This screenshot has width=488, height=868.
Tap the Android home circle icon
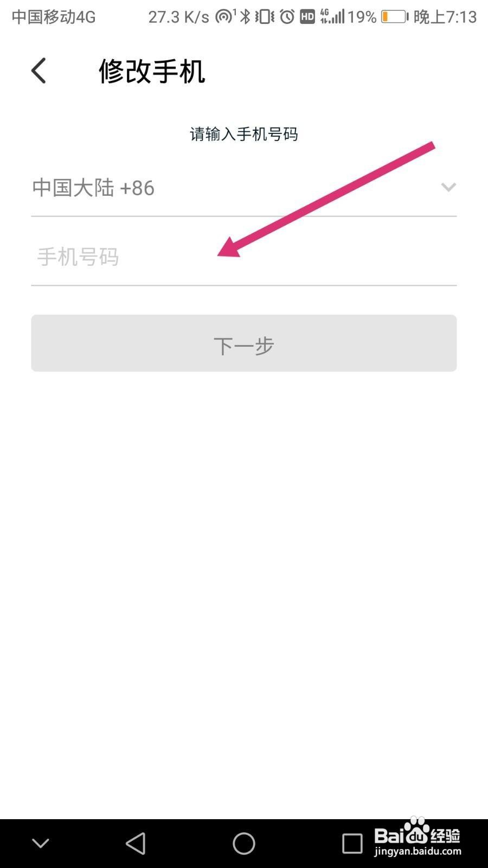click(244, 844)
